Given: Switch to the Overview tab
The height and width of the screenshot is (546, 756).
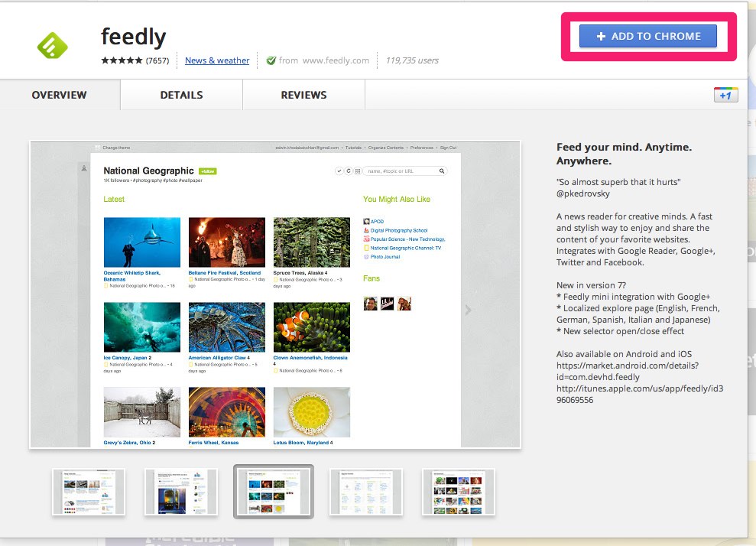Looking at the screenshot, I should (60, 95).
